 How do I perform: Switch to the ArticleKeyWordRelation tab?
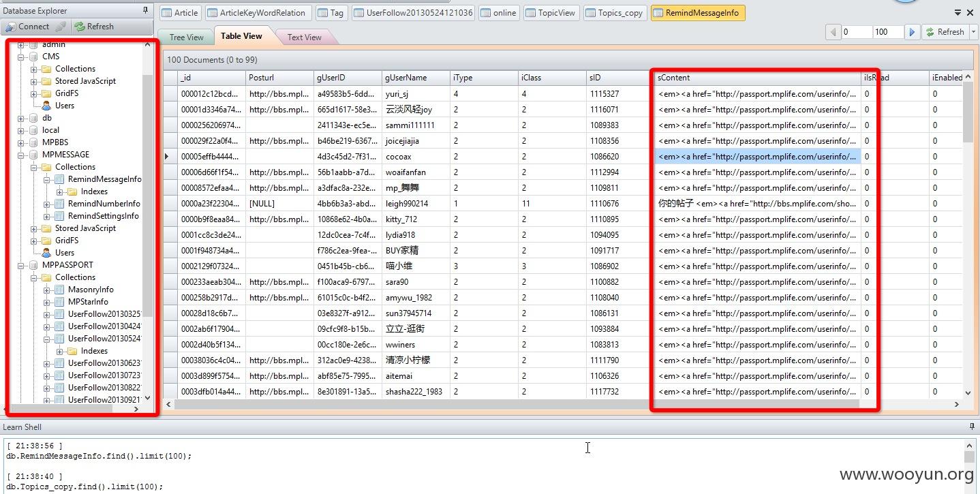(258, 13)
